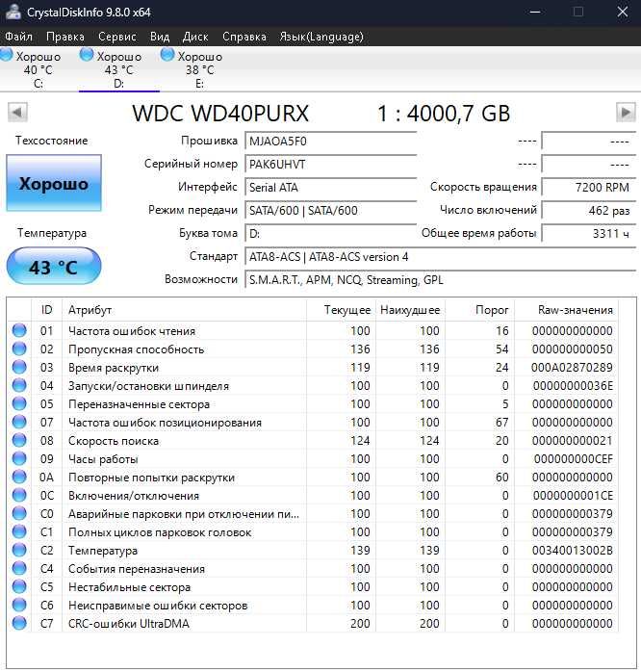The image size is (641, 672).
Task: Click the 7200 RPM rotation speed field
Action: point(589,188)
